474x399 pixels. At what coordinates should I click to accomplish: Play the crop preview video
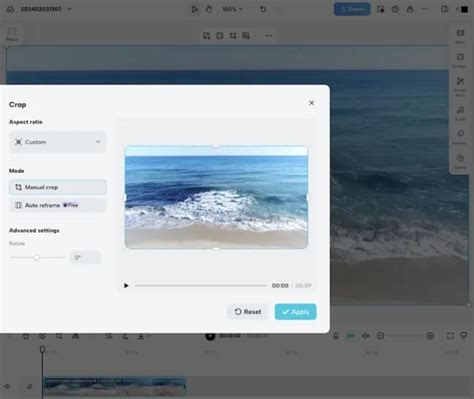click(126, 286)
